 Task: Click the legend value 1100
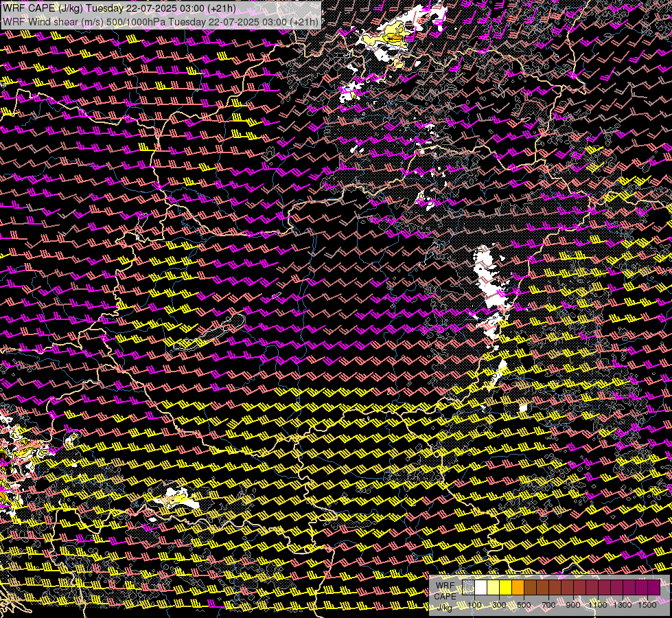pyautogui.click(x=598, y=605)
